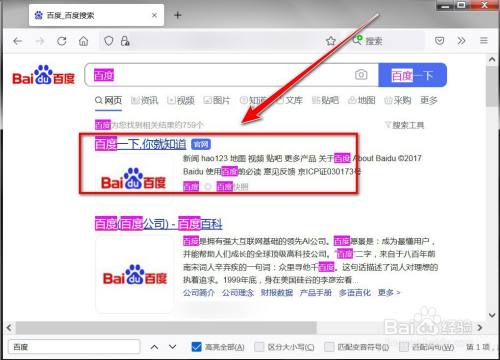Click the 百度一下 search button
The width and height of the screenshot is (500, 360).
pyautogui.click(x=412, y=75)
